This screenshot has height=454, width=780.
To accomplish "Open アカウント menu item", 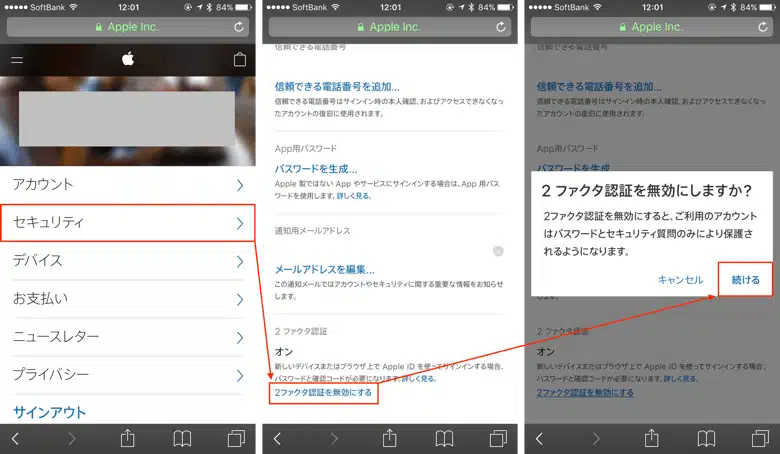I will coord(128,185).
